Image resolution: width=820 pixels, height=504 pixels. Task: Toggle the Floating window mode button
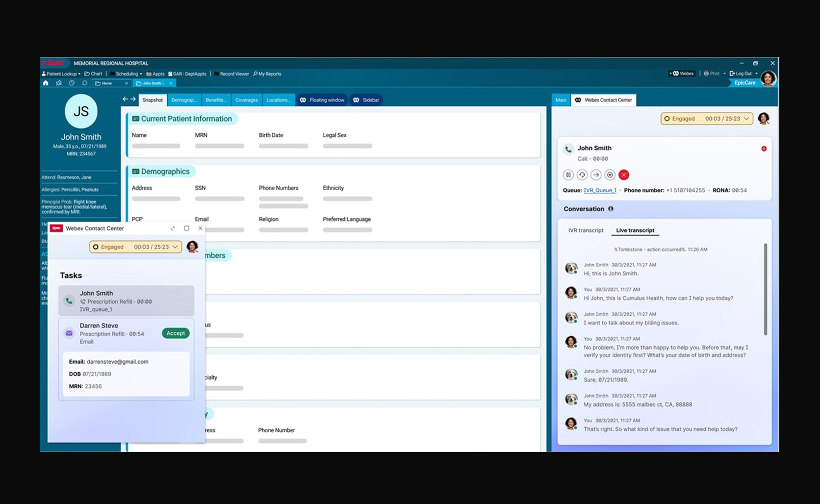click(x=322, y=100)
